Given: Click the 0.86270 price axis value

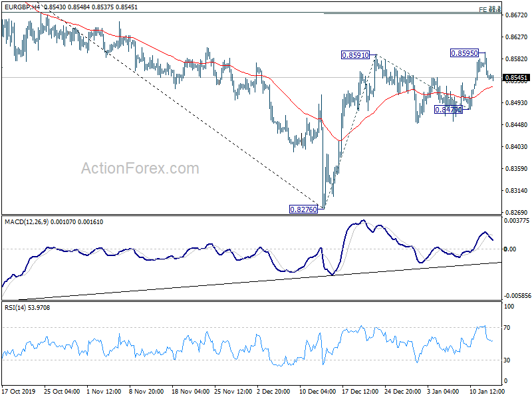Looking at the screenshot, I should click(517, 37).
